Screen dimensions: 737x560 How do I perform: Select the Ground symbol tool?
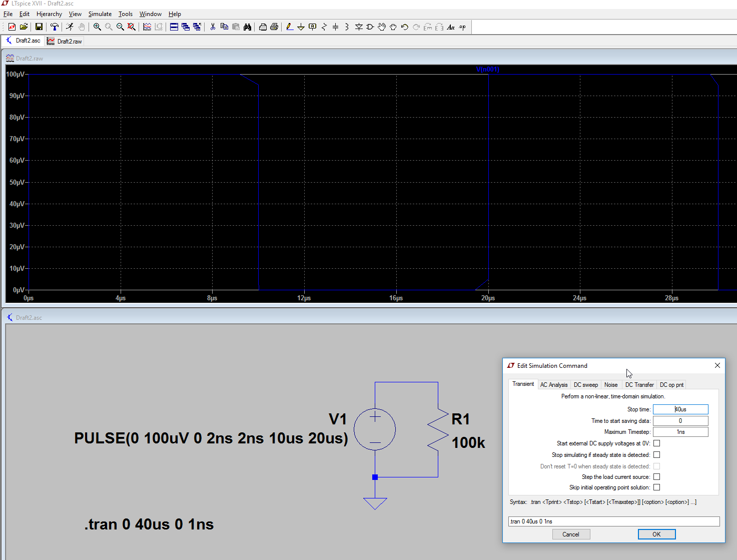click(301, 27)
